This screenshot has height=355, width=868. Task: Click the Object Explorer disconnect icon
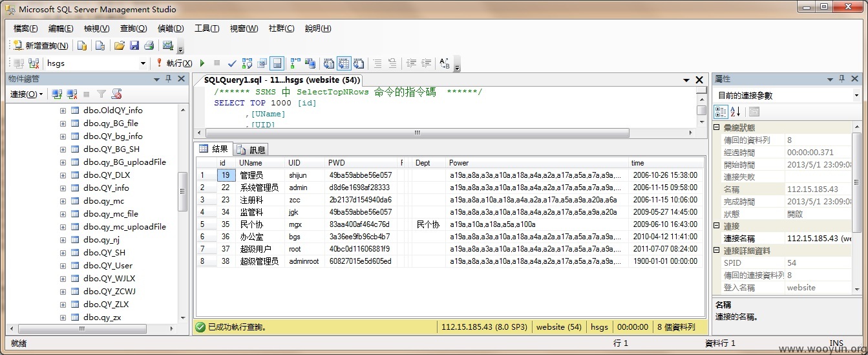tap(72, 94)
